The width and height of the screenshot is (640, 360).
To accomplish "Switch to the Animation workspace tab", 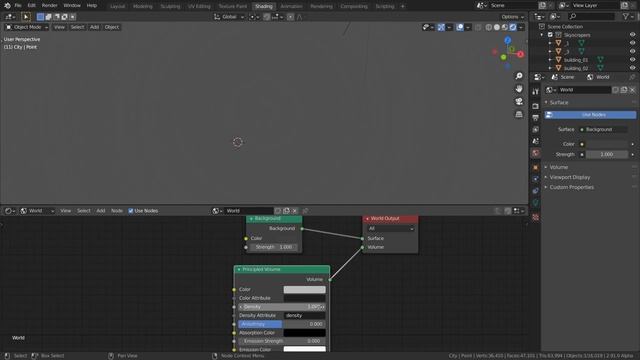I will pyautogui.click(x=291, y=6).
